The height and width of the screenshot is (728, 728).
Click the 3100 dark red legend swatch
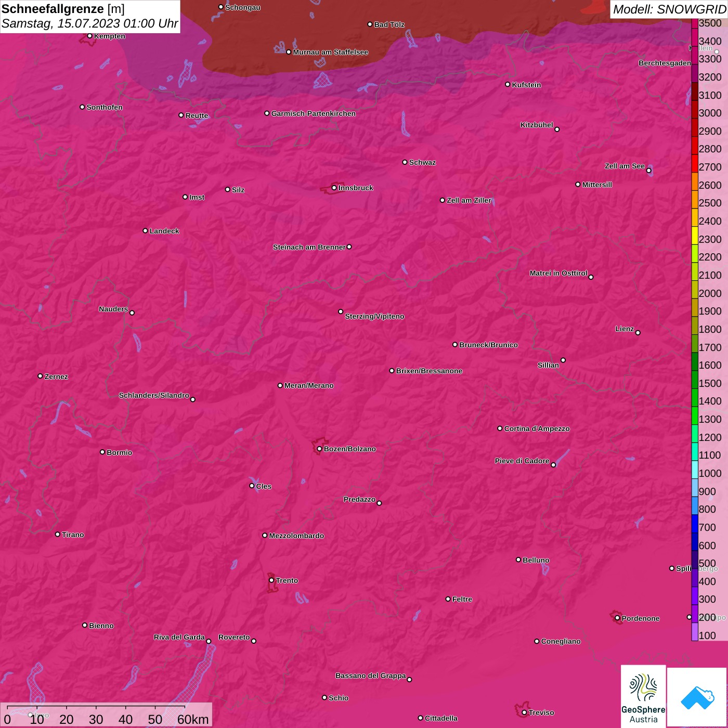click(694, 92)
